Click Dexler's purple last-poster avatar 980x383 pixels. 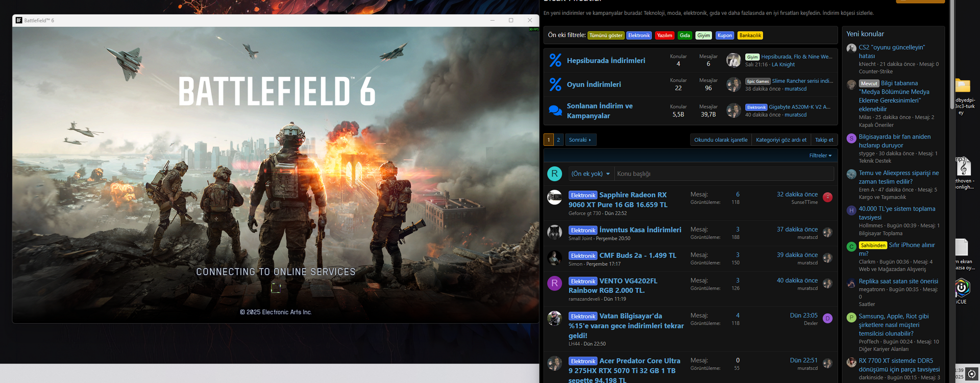point(828,319)
